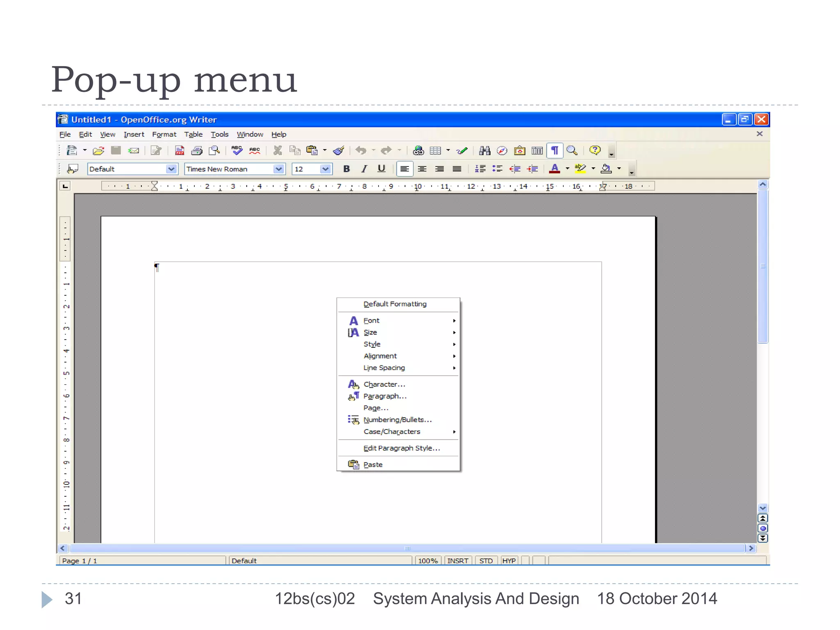The height and width of the screenshot is (630, 840).
Task: Click the New document icon
Action: tap(72, 151)
